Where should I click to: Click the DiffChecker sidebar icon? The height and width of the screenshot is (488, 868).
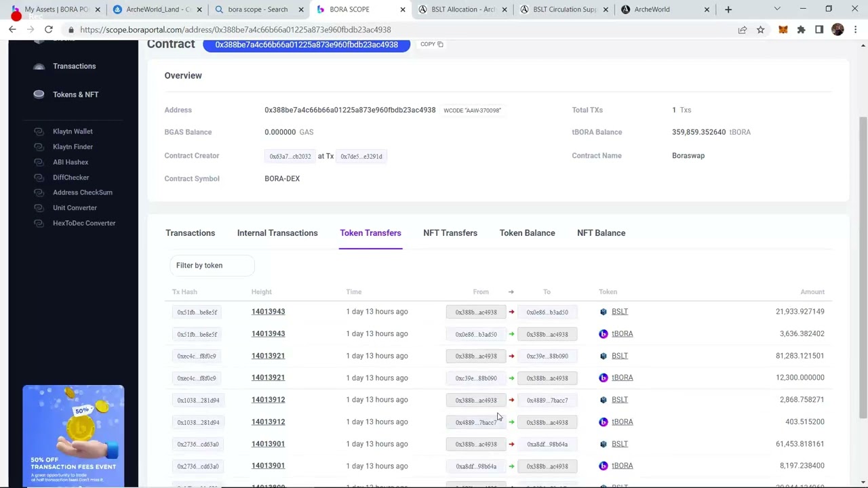click(x=39, y=178)
